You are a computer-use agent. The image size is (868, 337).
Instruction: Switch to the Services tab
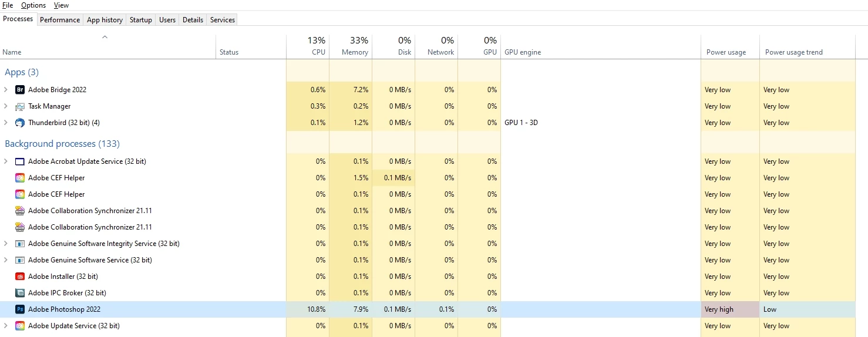[x=223, y=20]
